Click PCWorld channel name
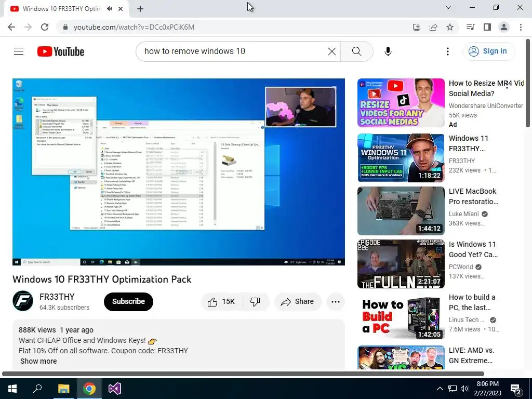Image resolution: width=532 pixels, height=399 pixels. point(461,267)
